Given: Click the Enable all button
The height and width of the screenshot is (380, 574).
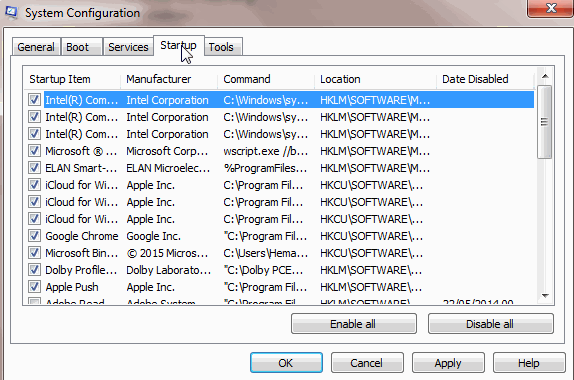Looking at the screenshot, I should point(354,324).
